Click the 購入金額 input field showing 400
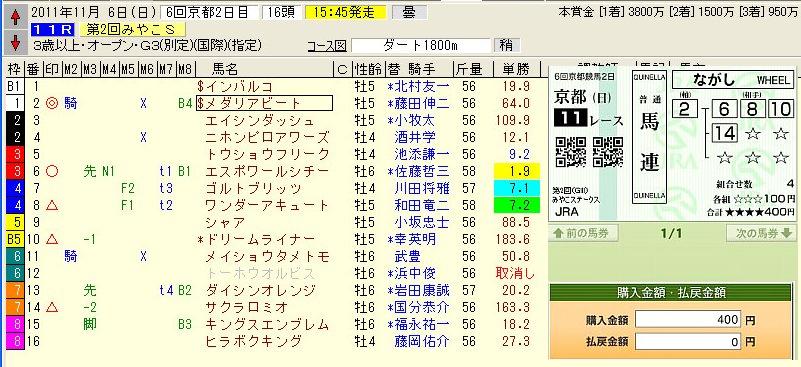 click(x=688, y=320)
